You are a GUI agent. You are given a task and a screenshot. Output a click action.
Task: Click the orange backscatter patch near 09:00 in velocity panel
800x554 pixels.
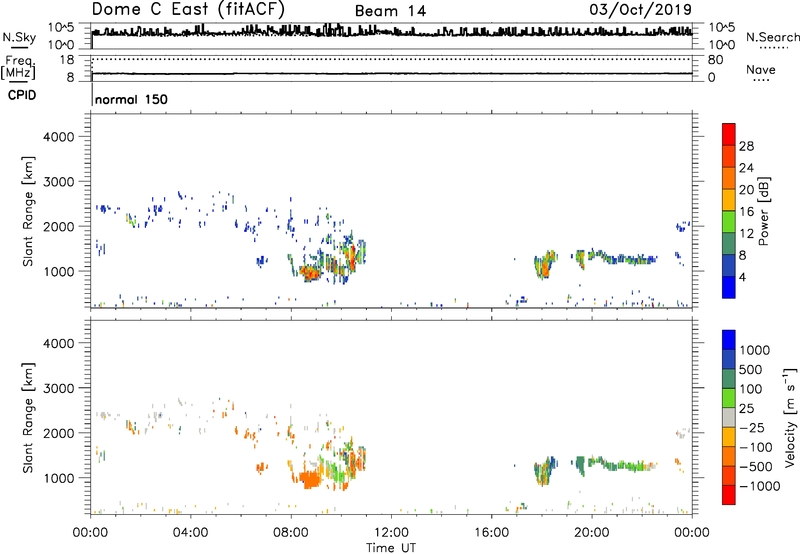point(310,480)
